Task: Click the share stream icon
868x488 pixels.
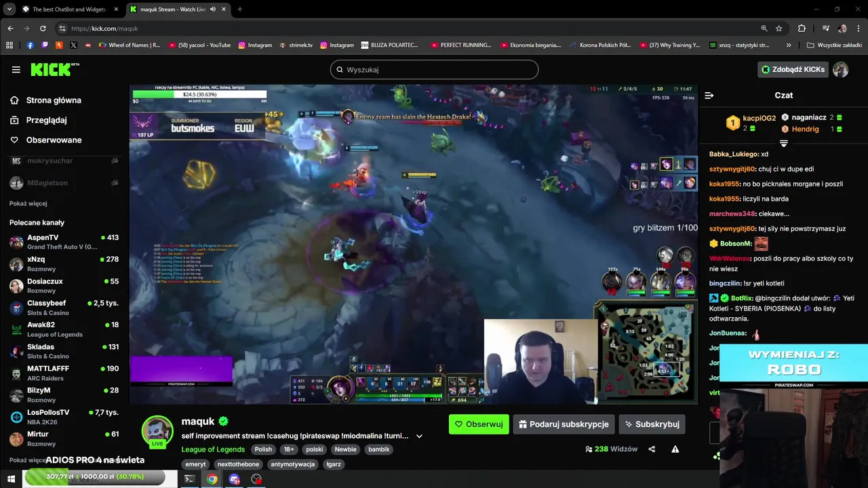Action: point(652,449)
